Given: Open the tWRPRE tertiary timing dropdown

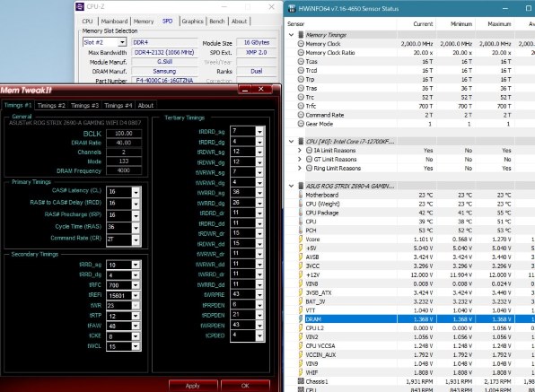Looking at the screenshot, I should tap(259, 294).
